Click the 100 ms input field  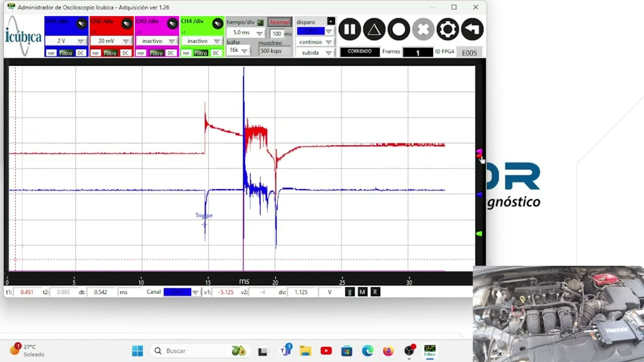pyautogui.click(x=277, y=34)
